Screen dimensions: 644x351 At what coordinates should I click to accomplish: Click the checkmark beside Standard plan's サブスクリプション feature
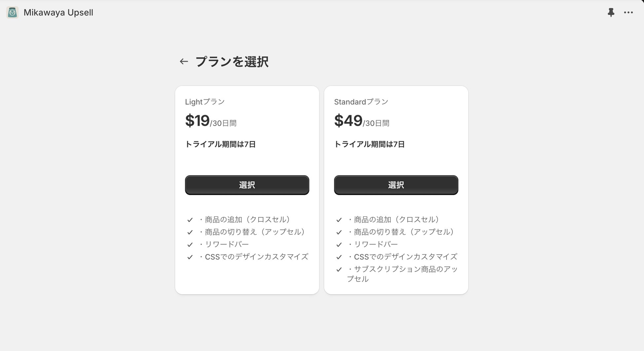[x=339, y=270]
